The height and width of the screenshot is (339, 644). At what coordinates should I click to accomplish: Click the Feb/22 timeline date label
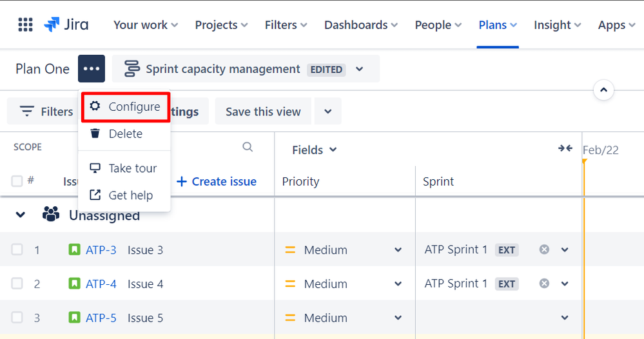click(x=600, y=150)
